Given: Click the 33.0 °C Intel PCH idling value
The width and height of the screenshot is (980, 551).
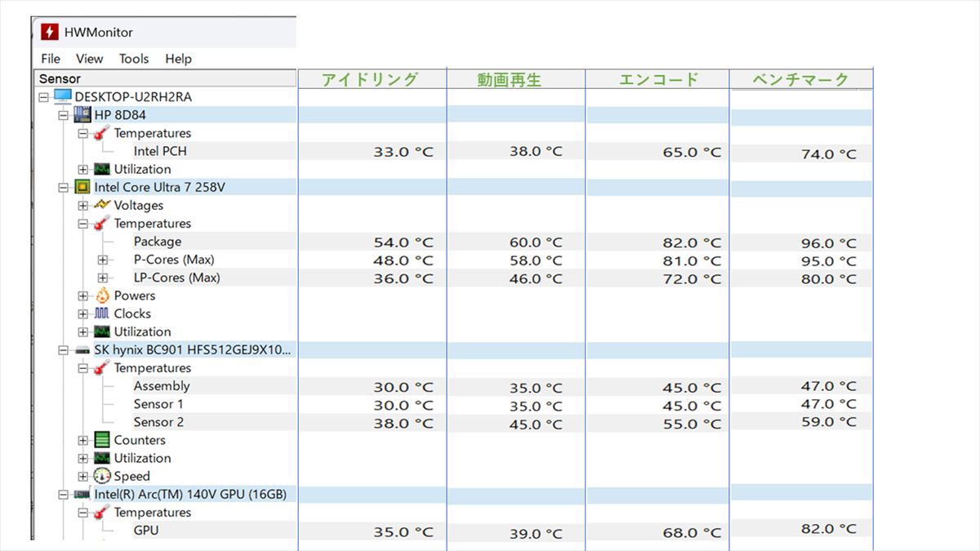Looking at the screenshot, I should [403, 152].
